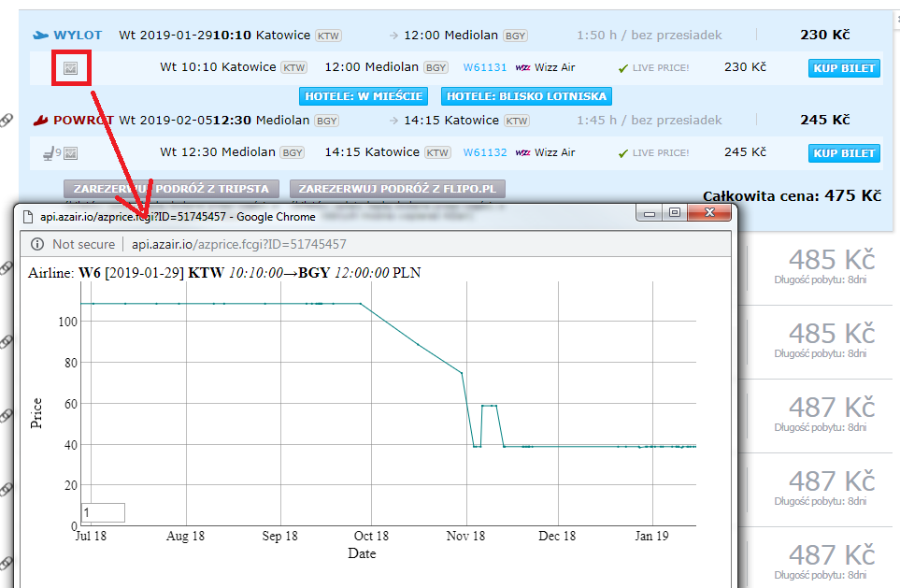Viewport: 900px width, 588px height.
Task: Click the duration text 1:50 h / bez przesiadek
Action: point(650,36)
